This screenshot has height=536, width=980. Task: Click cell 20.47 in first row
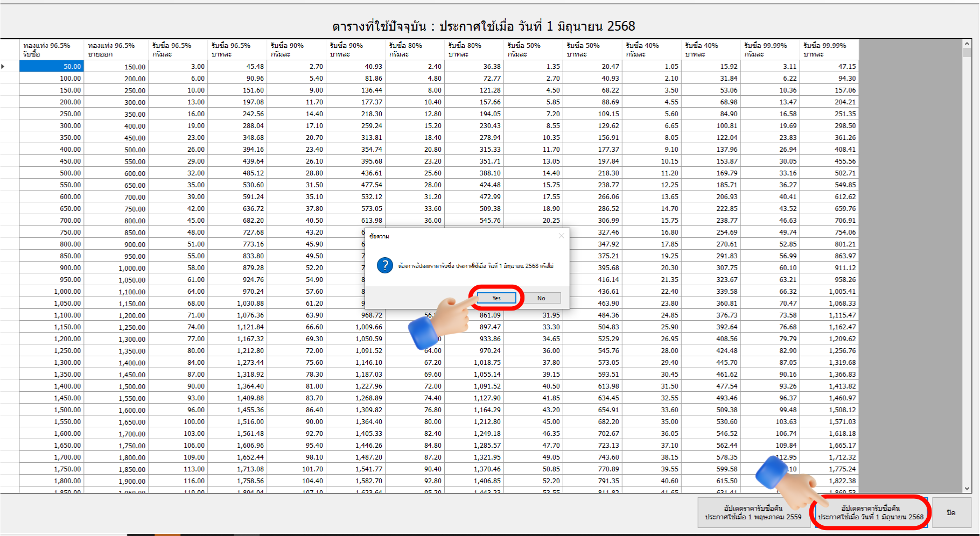click(593, 66)
